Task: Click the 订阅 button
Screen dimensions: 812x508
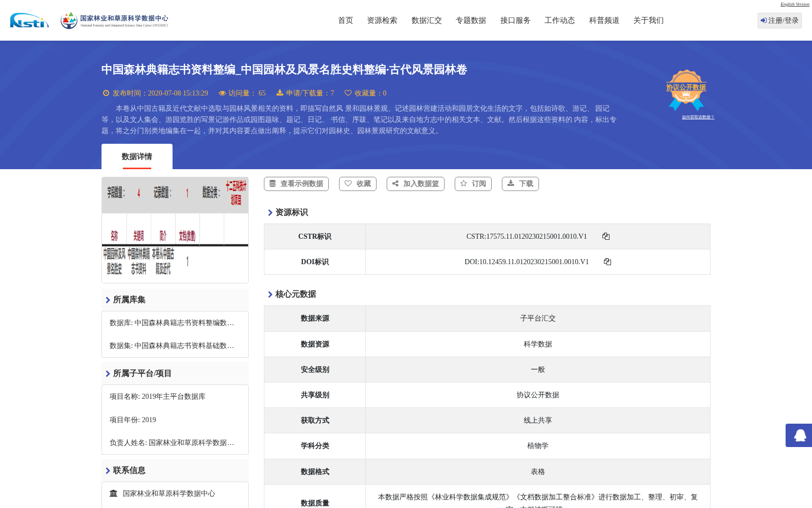Action: (x=473, y=184)
